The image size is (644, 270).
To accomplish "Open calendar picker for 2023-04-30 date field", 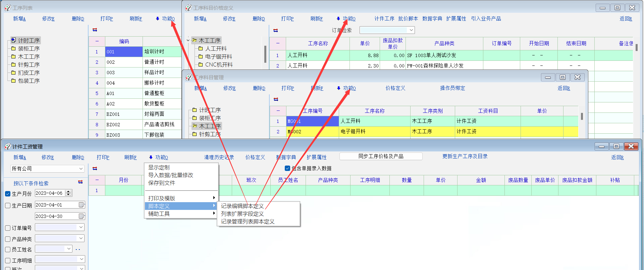I will pos(81,216).
